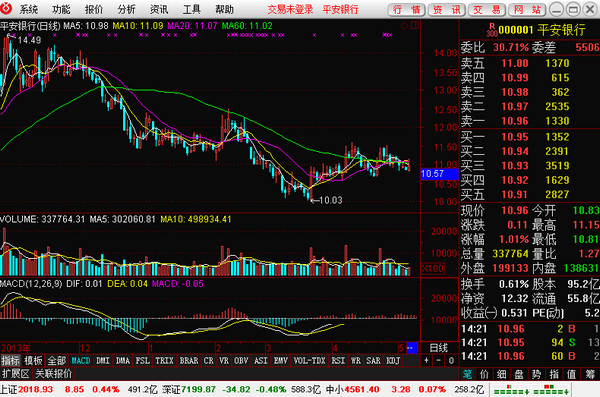Viewport: 600px width, 397px height.
Task: Click the 000001 平安银行 stock title
Action: (542, 30)
